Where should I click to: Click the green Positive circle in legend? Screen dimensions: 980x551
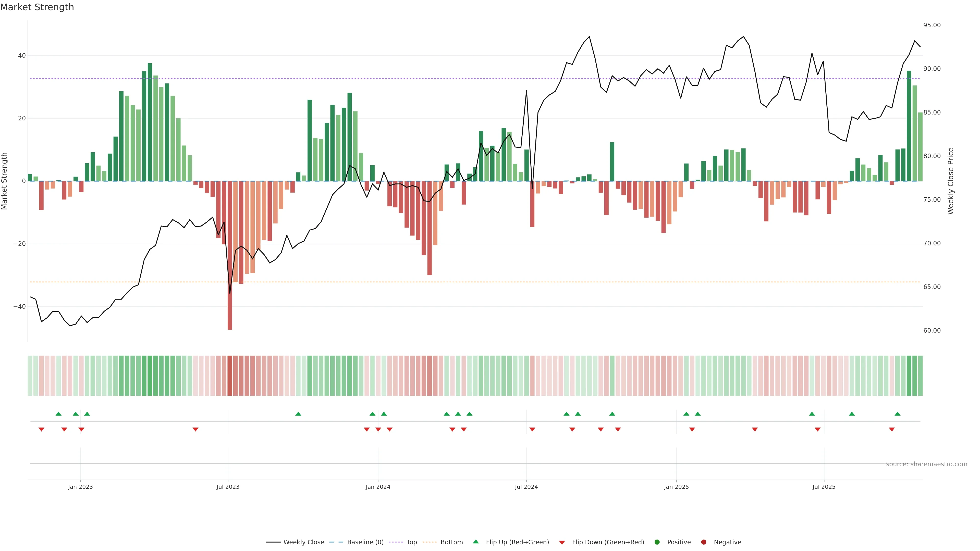click(x=657, y=542)
